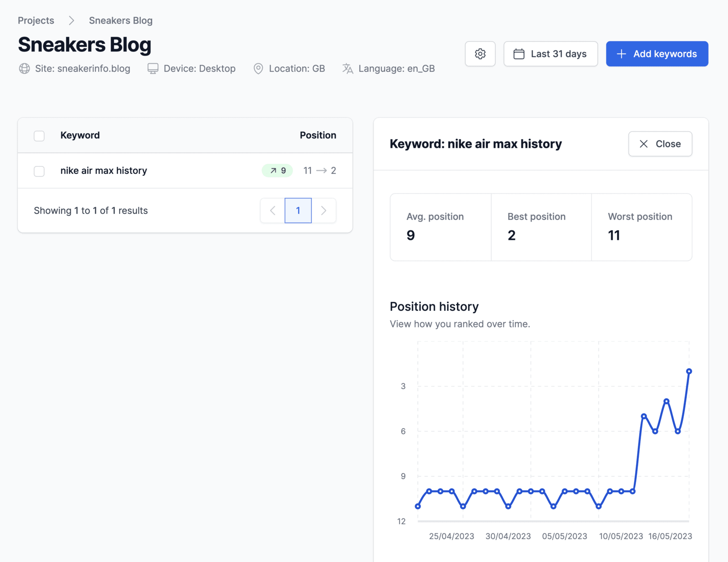Click the Position column header
This screenshot has width=728, height=562.
pos(318,135)
